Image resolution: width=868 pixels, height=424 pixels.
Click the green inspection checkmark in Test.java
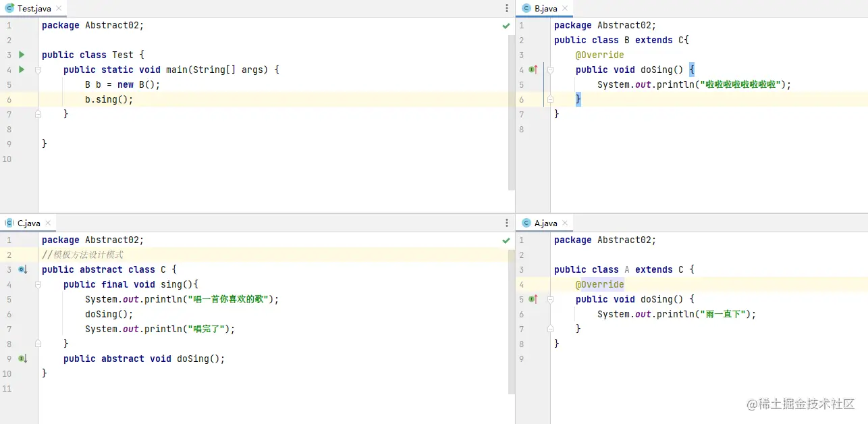[506, 26]
